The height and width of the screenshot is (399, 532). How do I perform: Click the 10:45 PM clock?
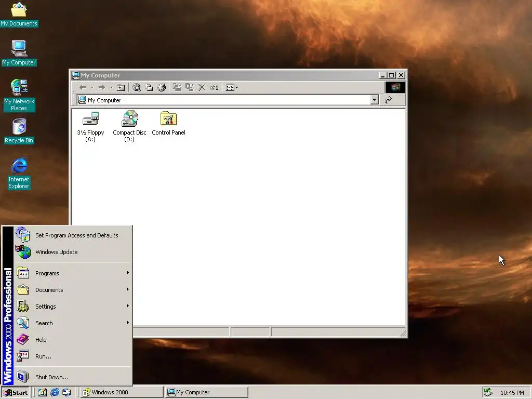click(x=512, y=393)
